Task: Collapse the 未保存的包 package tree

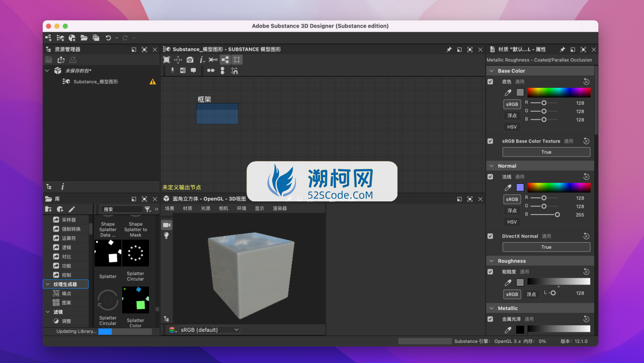Action: [47, 70]
